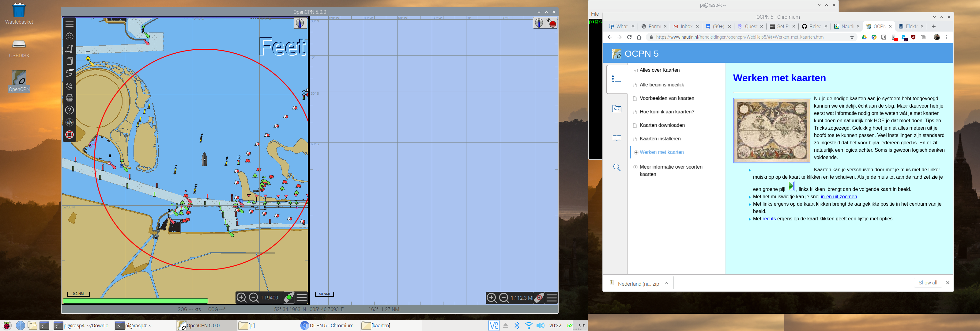Toggle ship track recording icon
The image size is (980, 331).
click(69, 73)
